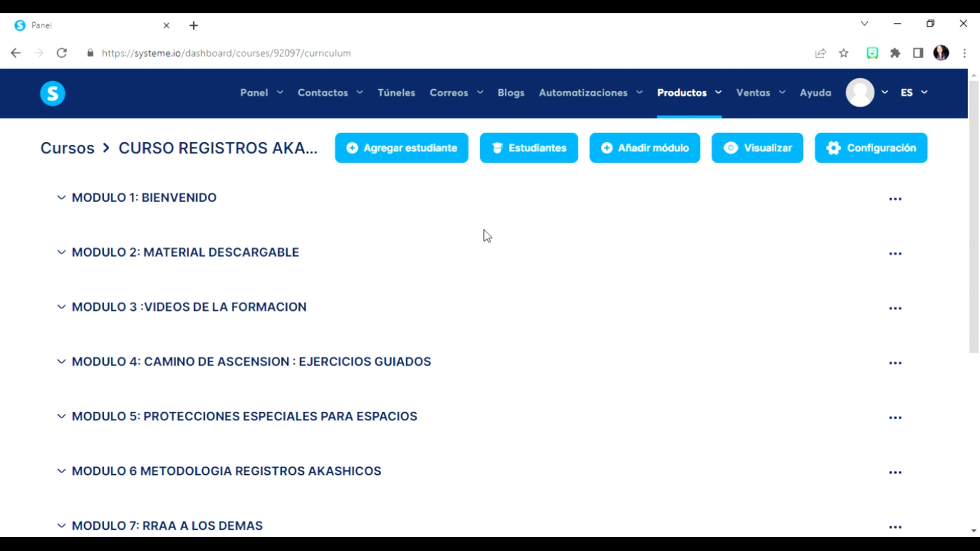The width and height of the screenshot is (980, 551).
Task: Click the eye icon on Visualizar button
Action: click(x=731, y=147)
